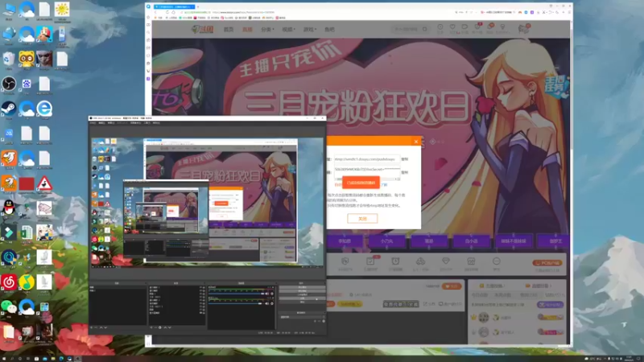Expand the 分类 dropdown in Douyu nav

267,30
